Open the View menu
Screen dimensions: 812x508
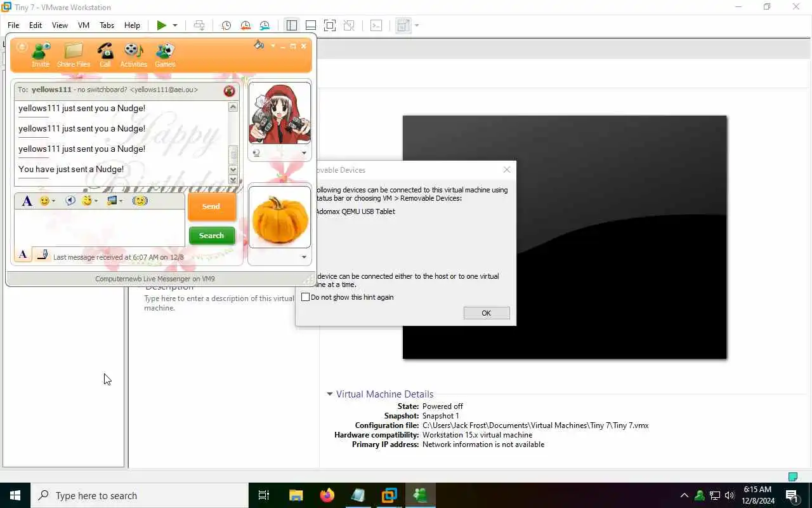coord(60,25)
